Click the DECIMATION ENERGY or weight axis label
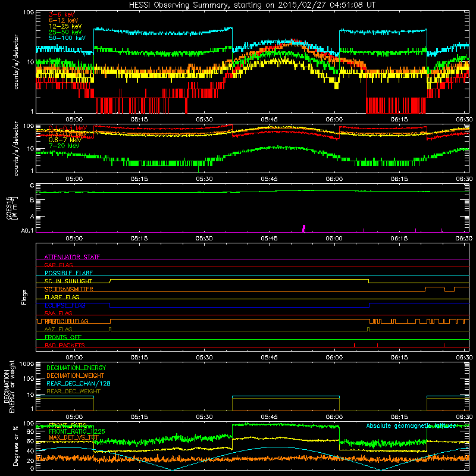This screenshot has width=476, height=476. 10,386
